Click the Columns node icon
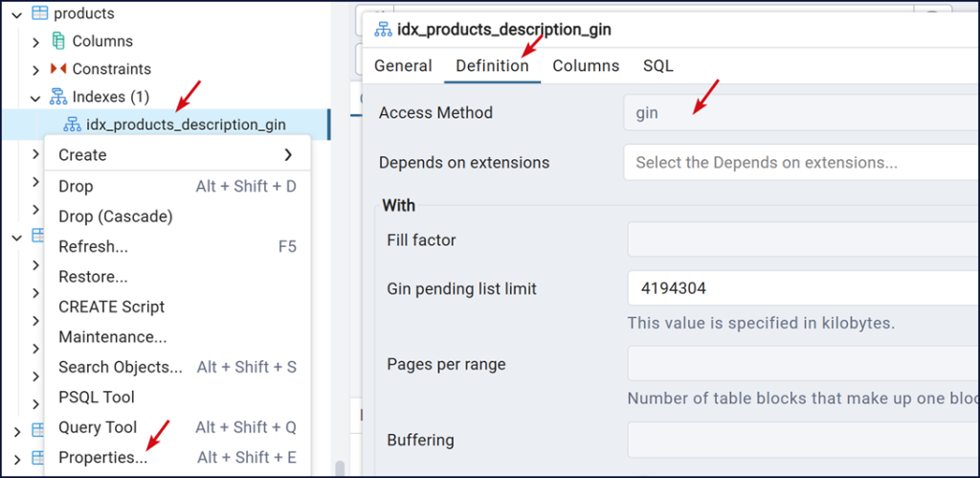Screen dimensions: 980x478 [x=58, y=41]
